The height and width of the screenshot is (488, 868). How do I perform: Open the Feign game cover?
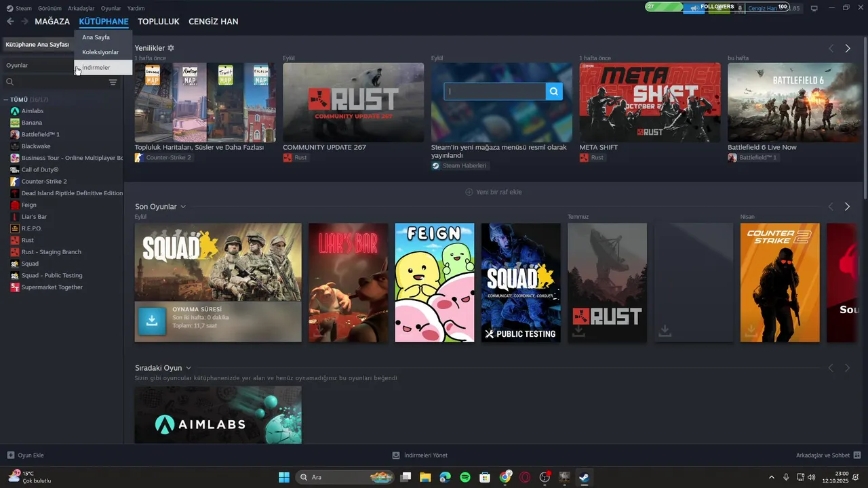pos(435,283)
